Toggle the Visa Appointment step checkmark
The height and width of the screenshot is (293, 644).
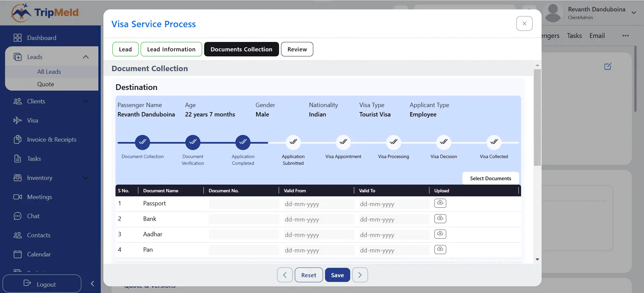pyautogui.click(x=343, y=142)
